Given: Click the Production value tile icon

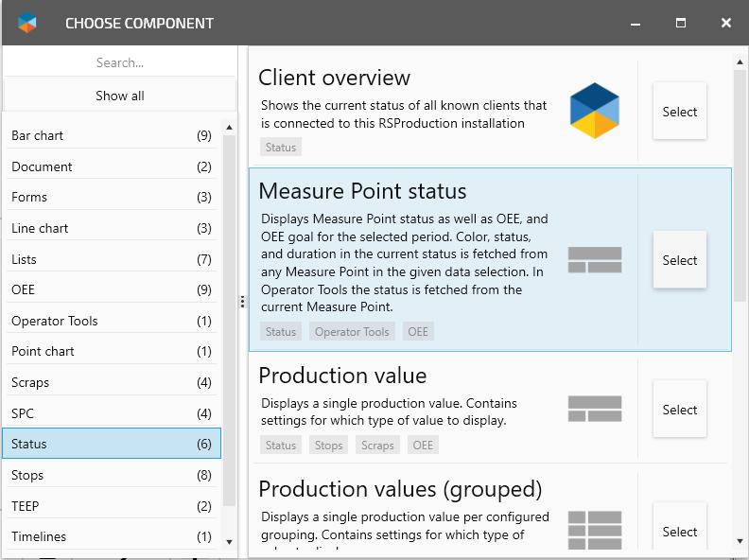Looking at the screenshot, I should [x=595, y=409].
